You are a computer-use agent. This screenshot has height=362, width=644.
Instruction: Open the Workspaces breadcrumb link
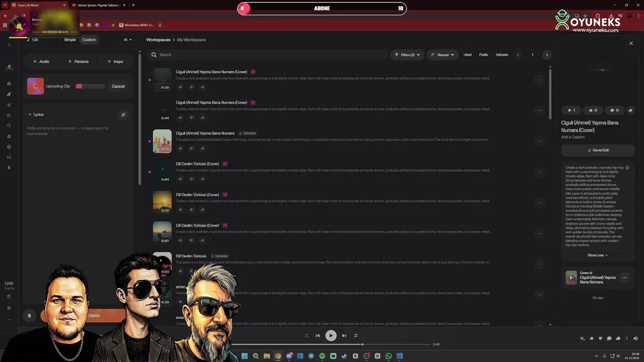[x=158, y=40]
